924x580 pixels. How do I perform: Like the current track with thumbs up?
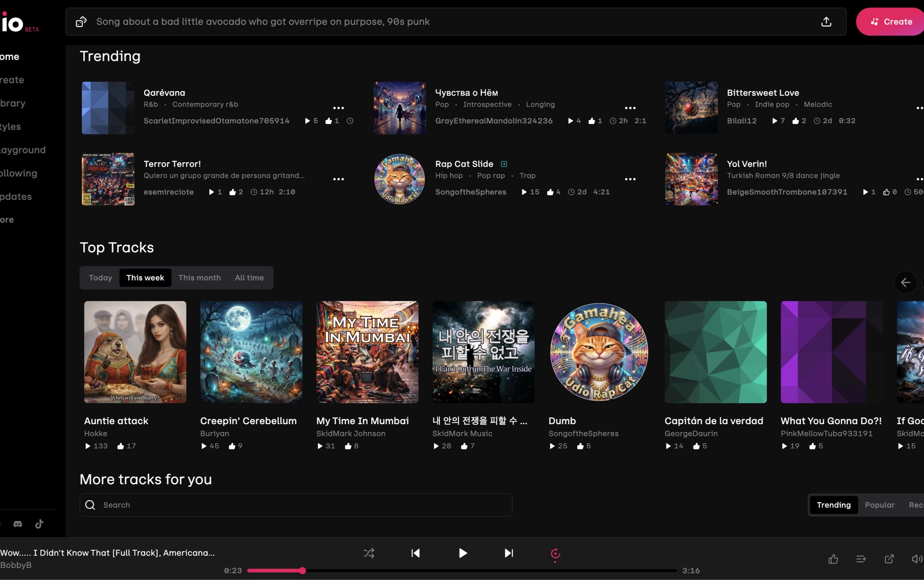click(833, 559)
